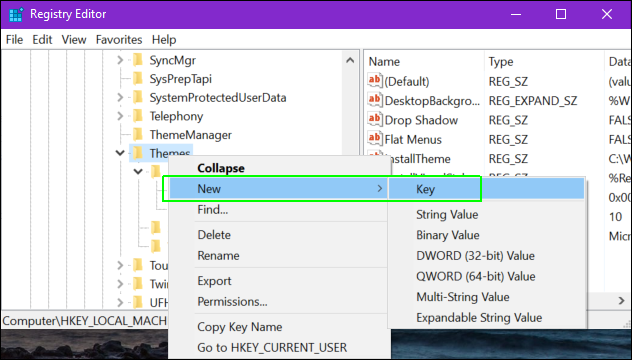This screenshot has height=360, width=632.
Task: Click the tree scrollbar up arrow
Action: (350, 60)
